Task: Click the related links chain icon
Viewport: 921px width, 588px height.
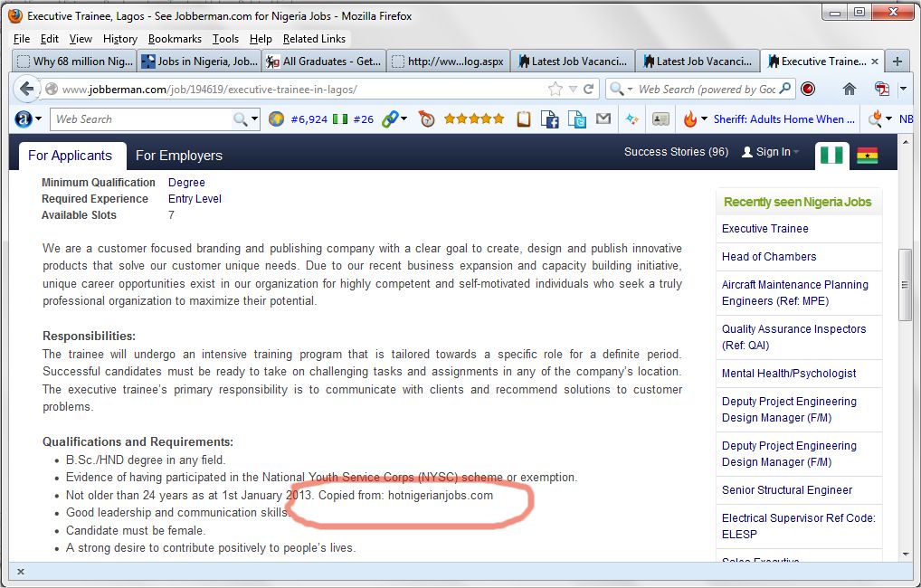Action: pyautogui.click(x=389, y=119)
